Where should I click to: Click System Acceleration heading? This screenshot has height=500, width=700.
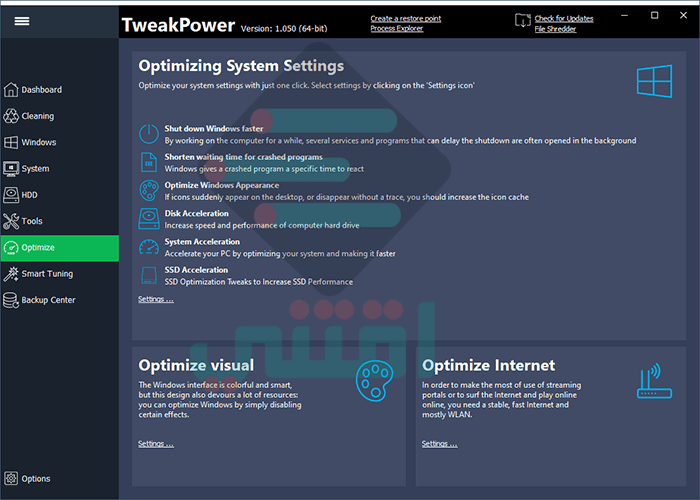point(202,242)
